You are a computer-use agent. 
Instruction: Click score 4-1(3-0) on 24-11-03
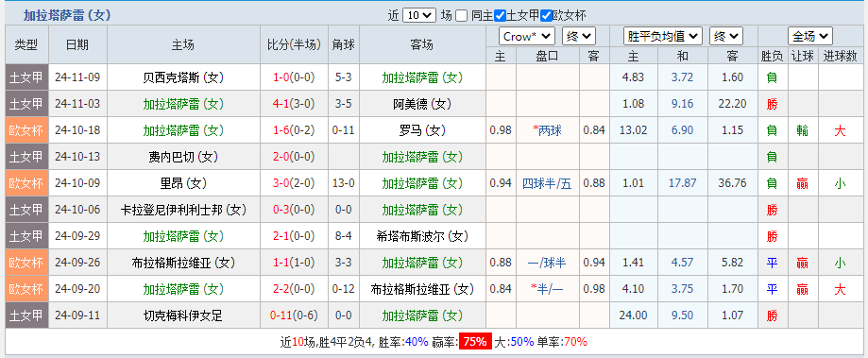click(294, 104)
